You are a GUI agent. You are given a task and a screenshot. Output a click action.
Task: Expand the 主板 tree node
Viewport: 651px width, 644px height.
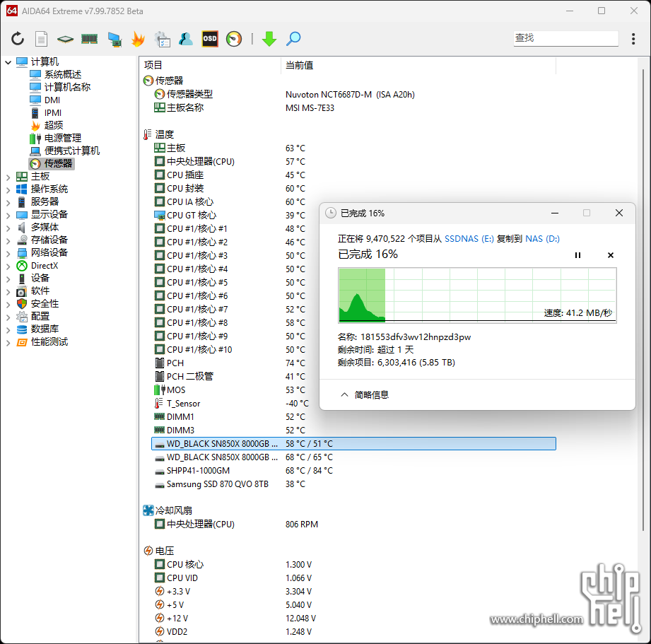click(8, 177)
